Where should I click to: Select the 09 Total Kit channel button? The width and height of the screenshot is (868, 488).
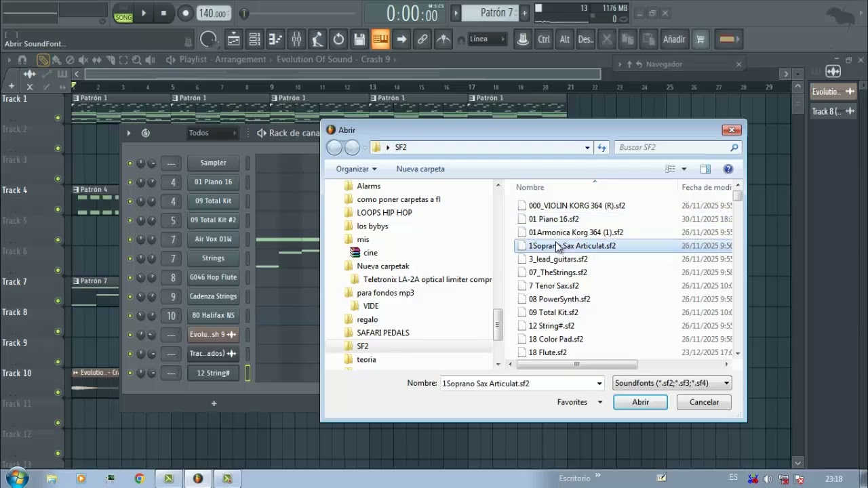tap(213, 201)
